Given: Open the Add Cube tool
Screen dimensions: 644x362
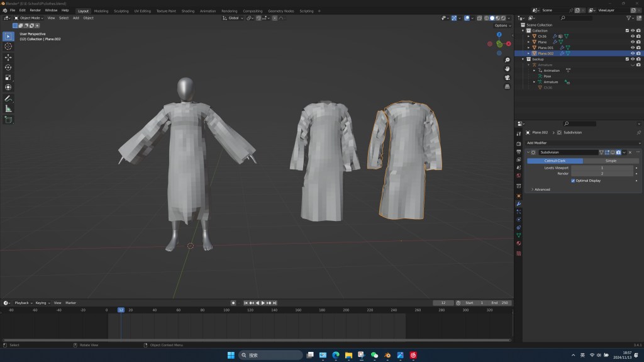Looking at the screenshot, I should pyautogui.click(x=8, y=120).
